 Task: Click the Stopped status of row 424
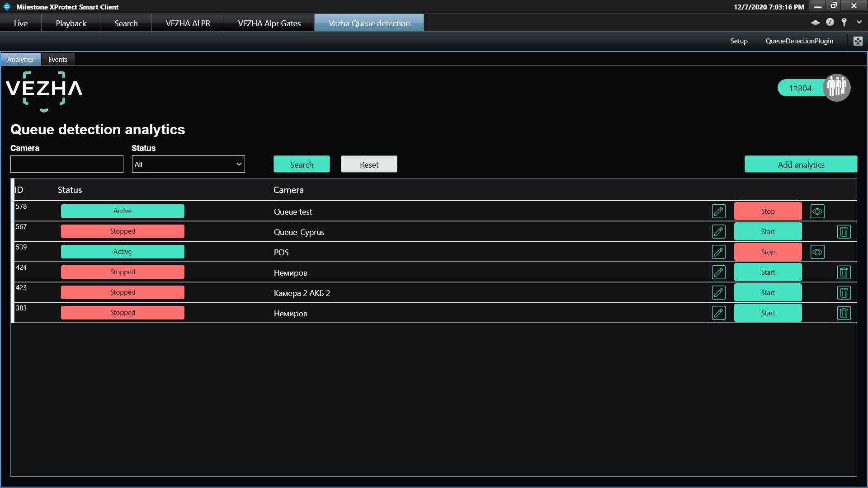[x=123, y=272]
